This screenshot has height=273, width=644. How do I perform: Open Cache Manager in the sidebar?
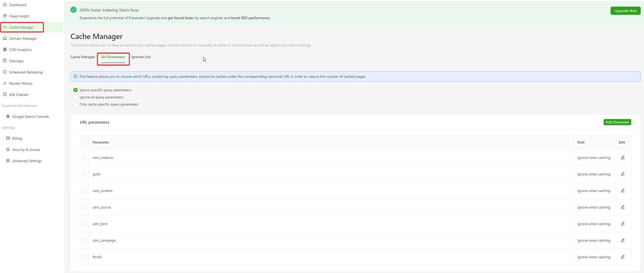(31, 27)
